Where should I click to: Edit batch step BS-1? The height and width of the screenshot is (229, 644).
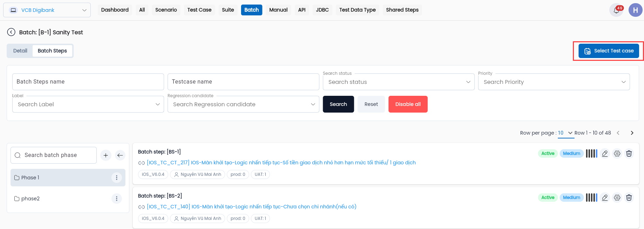click(x=605, y=153)
